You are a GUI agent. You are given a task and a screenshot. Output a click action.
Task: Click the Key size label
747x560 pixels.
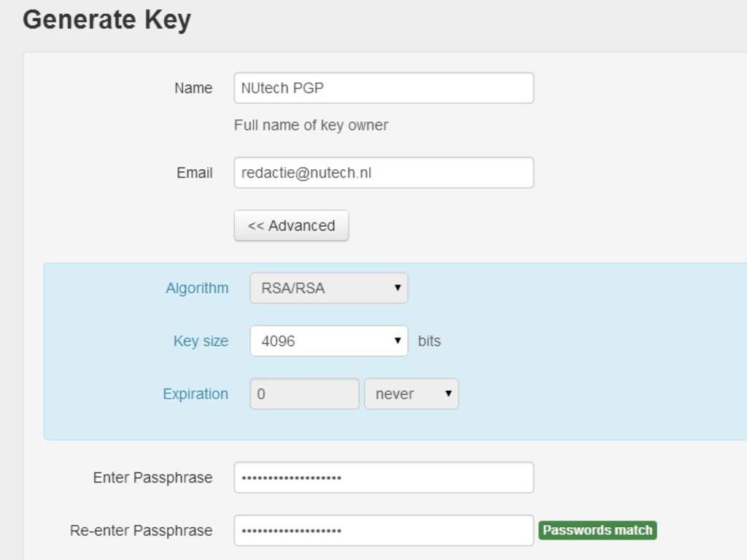pos(201,341)
